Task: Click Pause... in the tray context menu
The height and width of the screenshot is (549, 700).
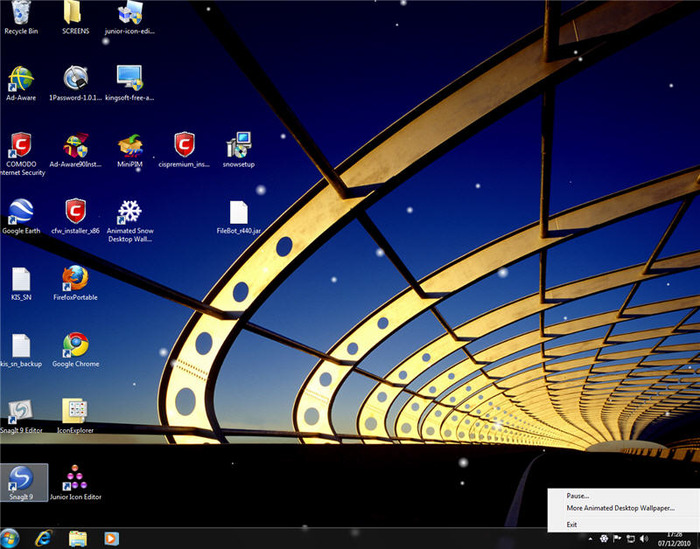Action: (578, 495)
